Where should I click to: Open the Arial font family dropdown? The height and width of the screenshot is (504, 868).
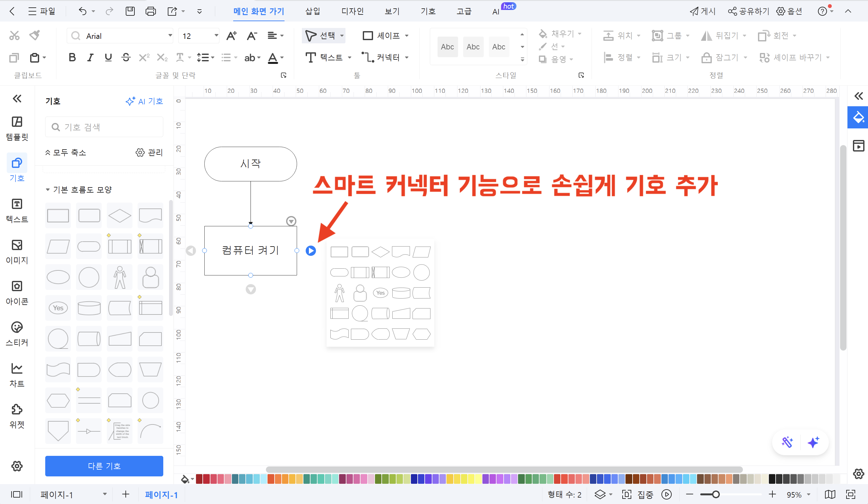170,36
